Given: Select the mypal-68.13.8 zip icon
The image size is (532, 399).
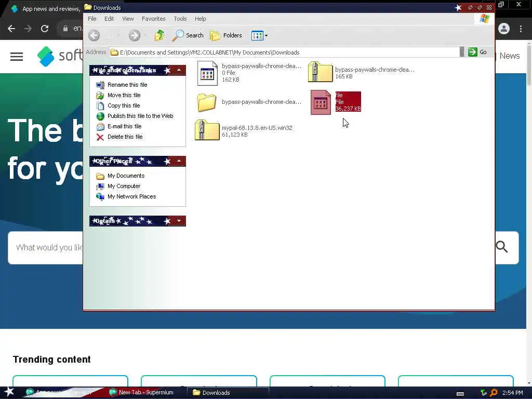Looking at the screenshot, I should (207, 130).
